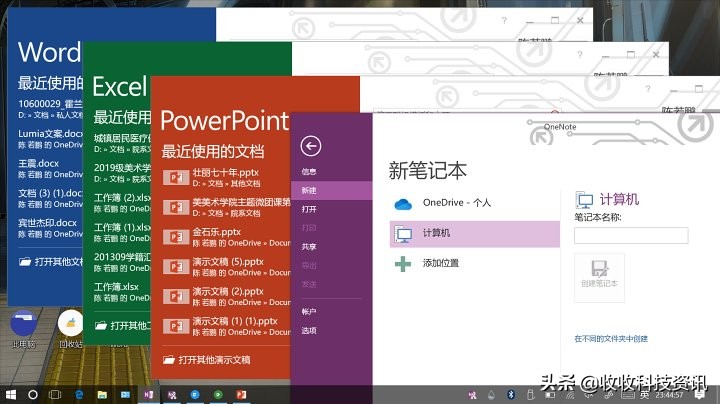Viewport: 720px width, 404px height.
Task: Select the 新建 tab in OneNote backstage
Action: 331,191
